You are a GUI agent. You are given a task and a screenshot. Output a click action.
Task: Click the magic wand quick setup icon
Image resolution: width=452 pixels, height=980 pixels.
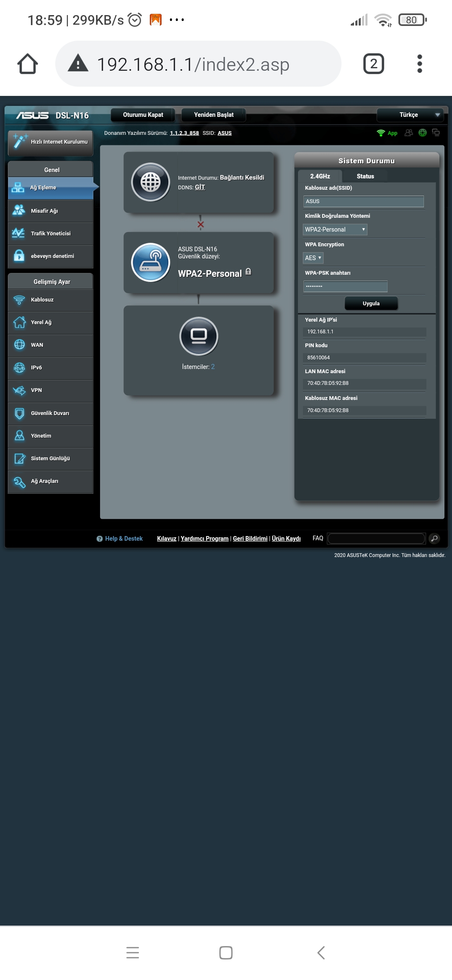[19, 141]
